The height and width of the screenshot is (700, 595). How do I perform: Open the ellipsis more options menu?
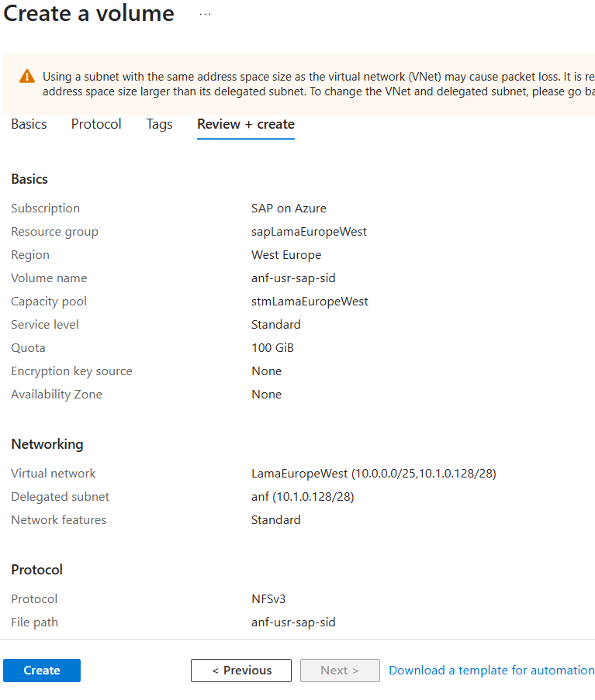tap(205, 14)
